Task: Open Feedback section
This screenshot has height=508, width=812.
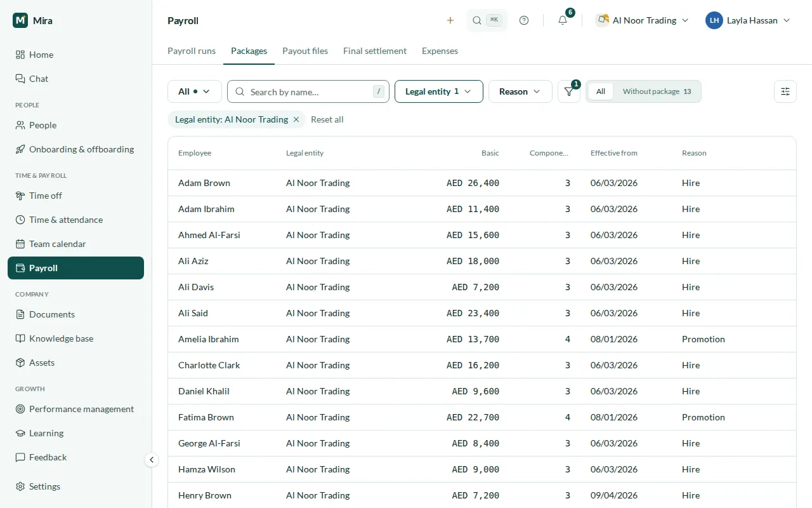Action: point(75,457)
